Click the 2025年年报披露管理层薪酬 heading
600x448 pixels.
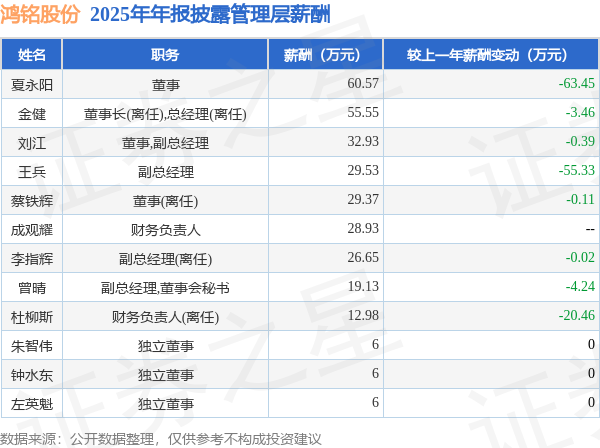(210, 15)
